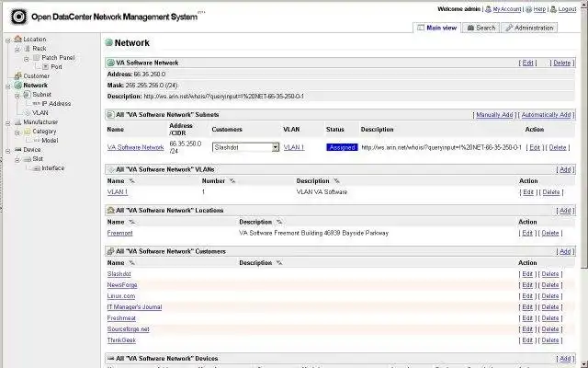The width and height of the screenshot is (588, 368).
Task: Open the NewsForge customer link
Action: [122, 285]
